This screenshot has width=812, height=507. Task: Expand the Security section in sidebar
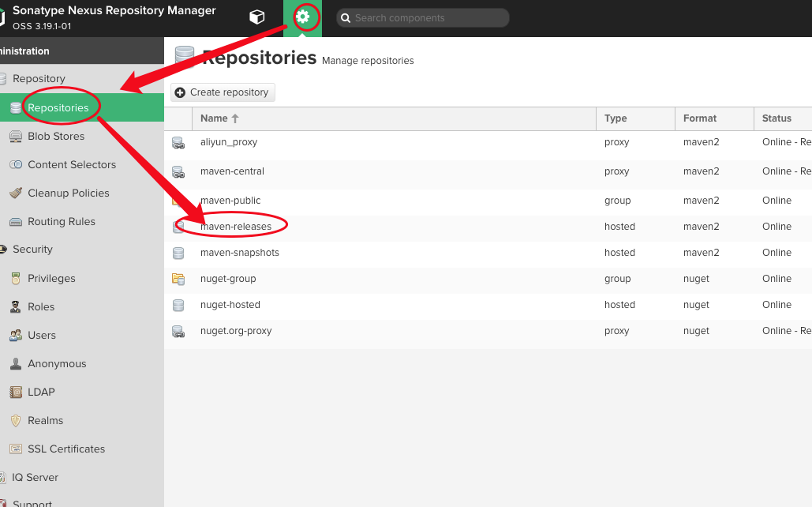pos(82,250)
